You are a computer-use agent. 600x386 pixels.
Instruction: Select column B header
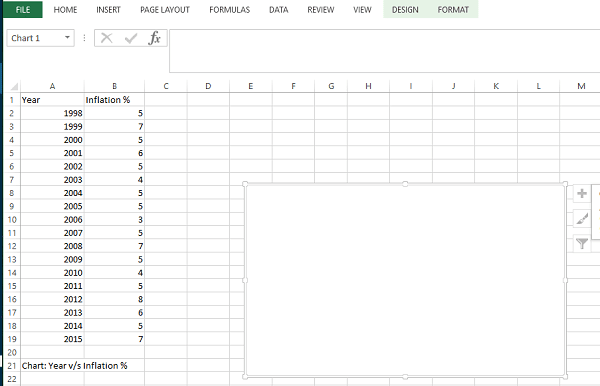point(114,86)
